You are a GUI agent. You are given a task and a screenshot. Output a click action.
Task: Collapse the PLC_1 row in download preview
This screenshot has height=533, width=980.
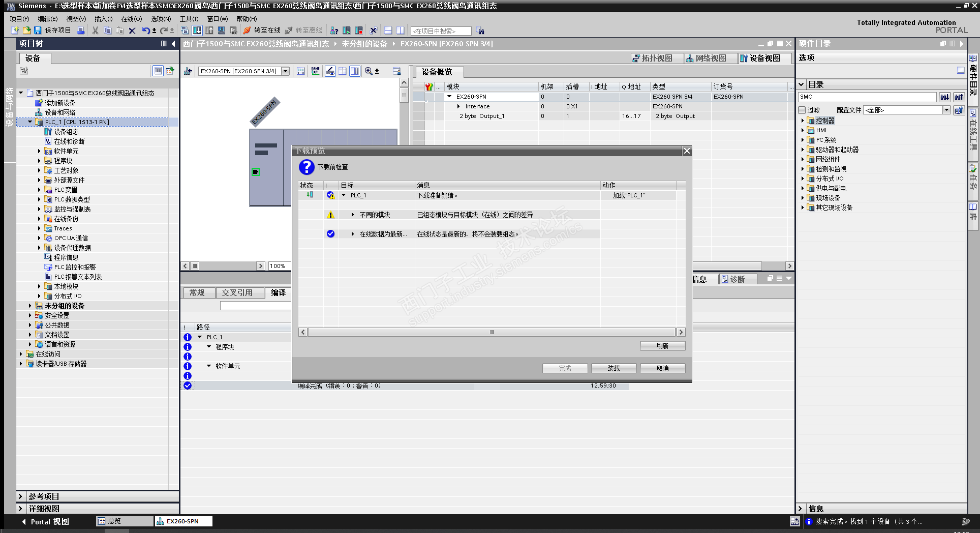[x=344, y=195]
